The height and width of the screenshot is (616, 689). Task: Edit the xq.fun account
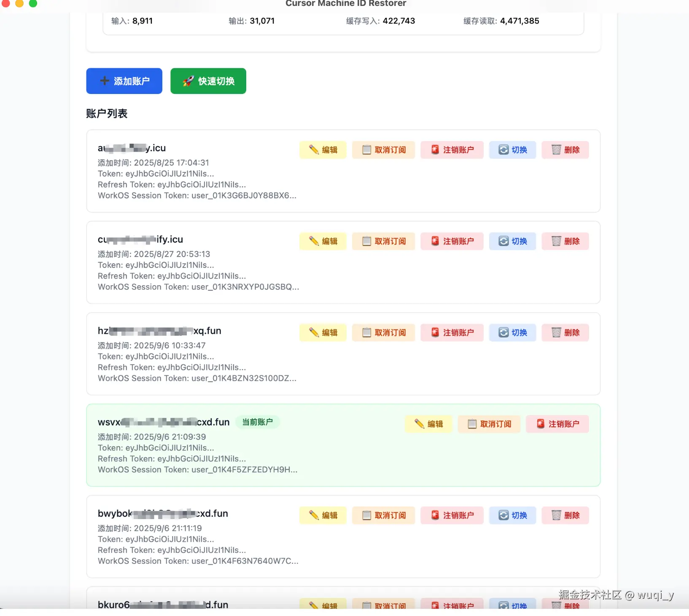coord(323,333)
